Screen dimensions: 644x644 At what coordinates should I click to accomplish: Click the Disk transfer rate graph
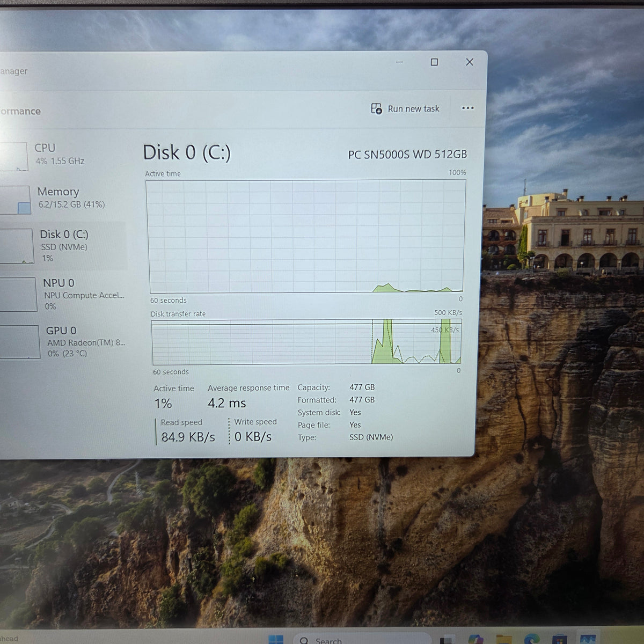point(306,342)
